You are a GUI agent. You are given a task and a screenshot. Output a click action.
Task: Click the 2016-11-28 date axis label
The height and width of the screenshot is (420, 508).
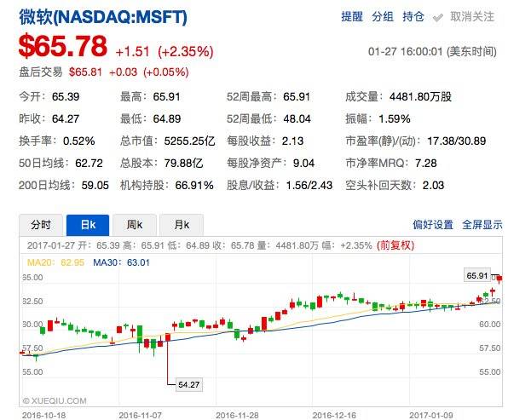tap(237, 415)
